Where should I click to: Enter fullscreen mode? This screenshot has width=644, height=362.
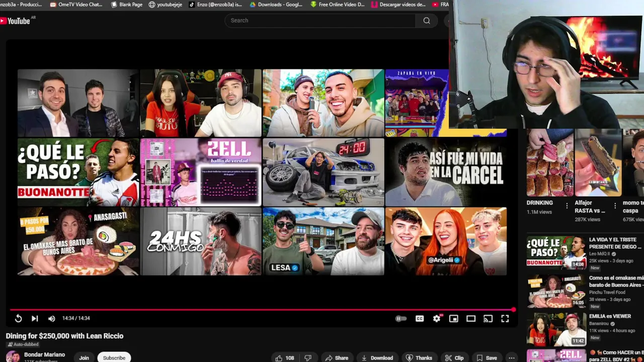[x=505, y=318]
